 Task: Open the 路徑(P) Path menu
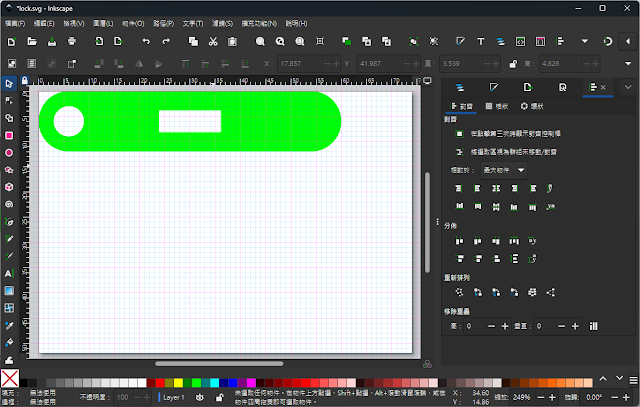pyautogui.click(x=163, y=24)
